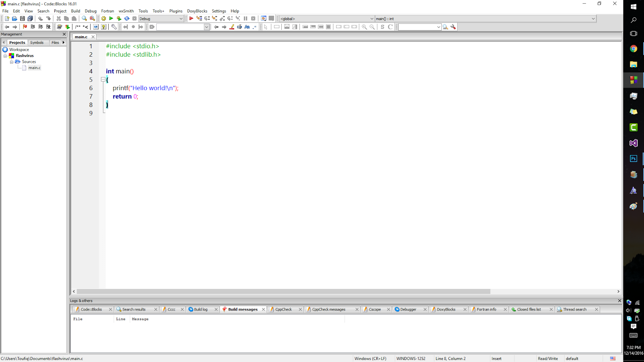Undo the last edit
The height and width of the screenshot is (362, 644).
[40, 19]
